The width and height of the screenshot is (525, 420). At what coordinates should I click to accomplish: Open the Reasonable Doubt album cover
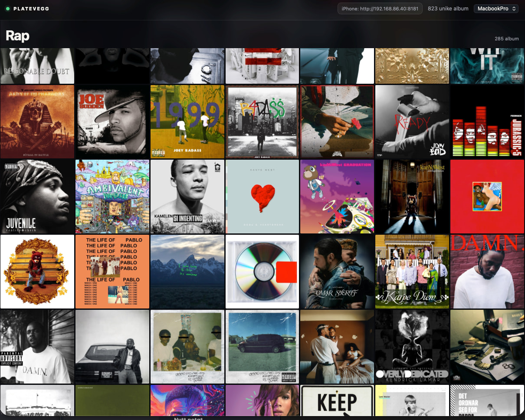point(37,66)
